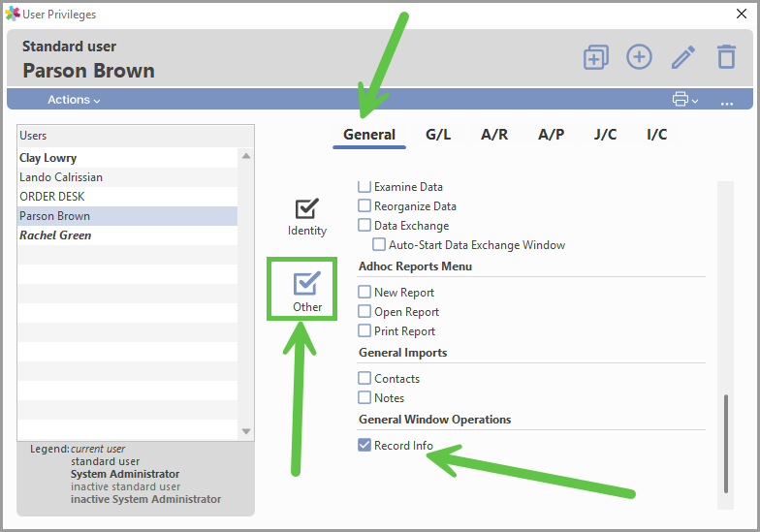This screenshot has height=532, width=760.
Task: Select user ORDER DESK
Action: 128,197
